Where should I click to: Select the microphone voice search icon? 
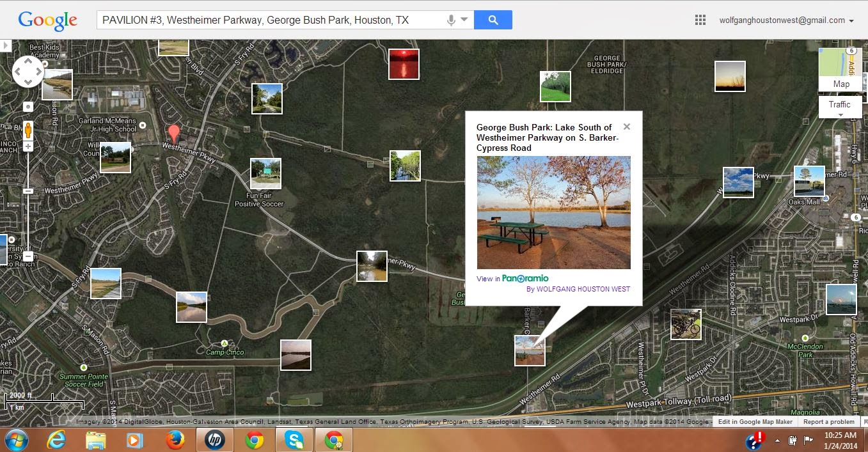click(x=452, y=20)
